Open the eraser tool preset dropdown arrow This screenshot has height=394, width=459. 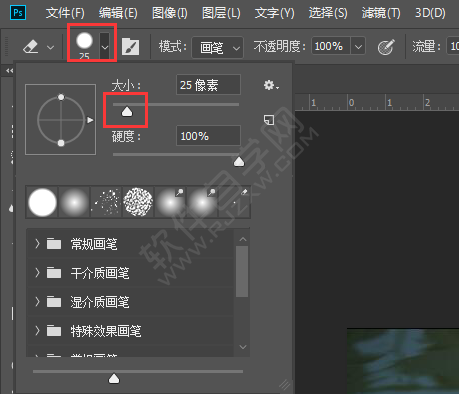click(51, 47)
